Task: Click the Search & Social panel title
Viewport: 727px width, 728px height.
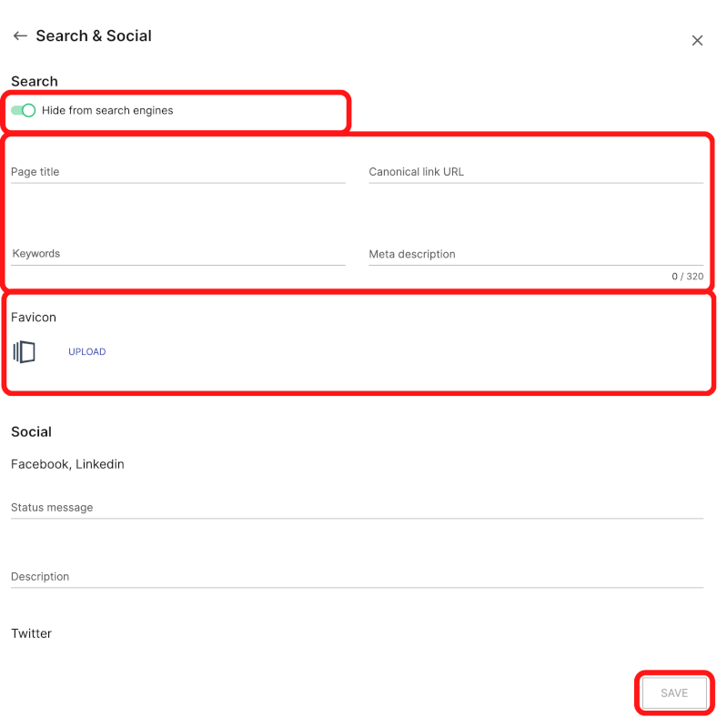Action: (94, 35)
